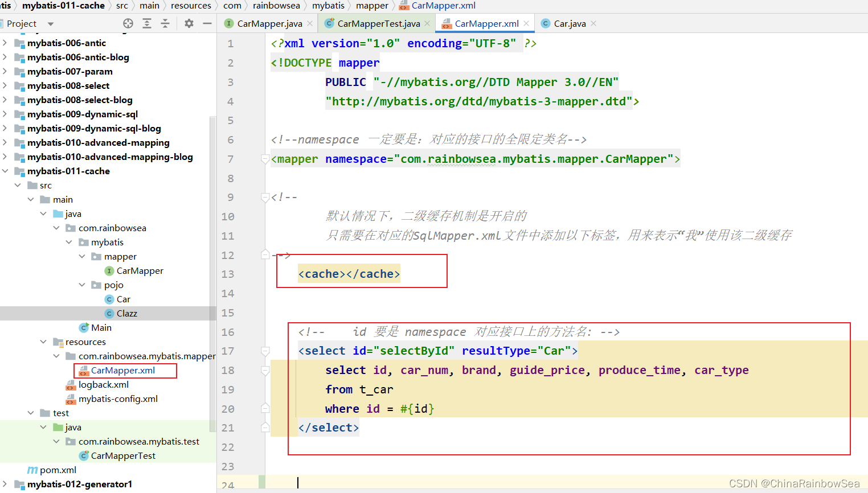Expand the mybatis-012-generator1 module

tap(5, 484)
